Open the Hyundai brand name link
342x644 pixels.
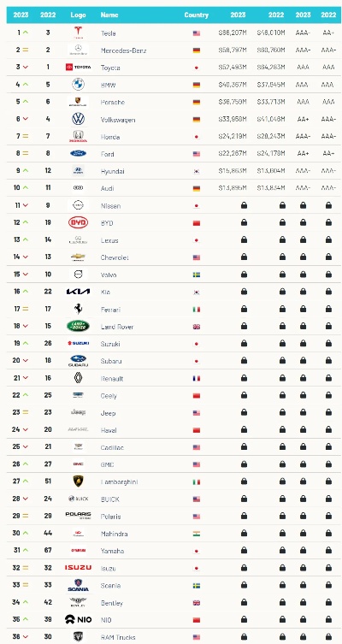113,171
